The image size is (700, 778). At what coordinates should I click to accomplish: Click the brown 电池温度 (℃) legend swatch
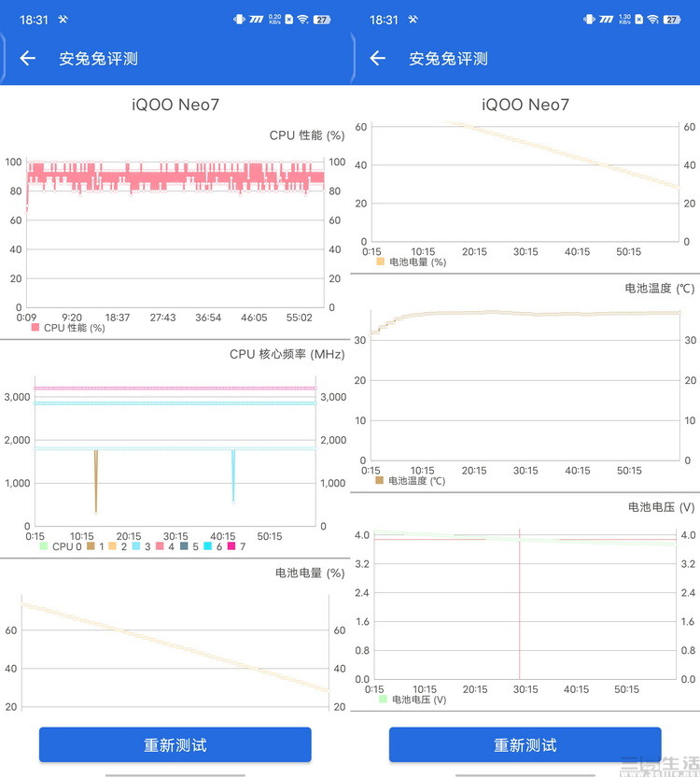tap(379, 480)
